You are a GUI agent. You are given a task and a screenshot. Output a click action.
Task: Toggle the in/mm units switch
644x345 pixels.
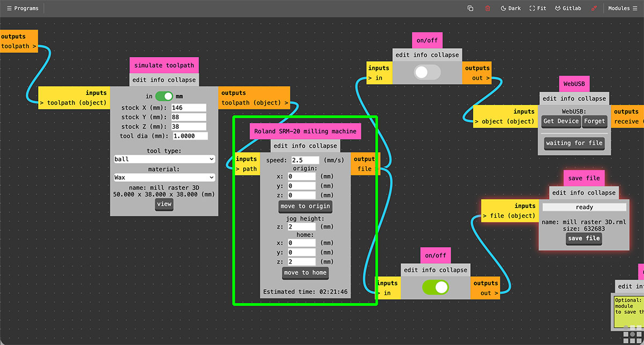pos(164,96)
